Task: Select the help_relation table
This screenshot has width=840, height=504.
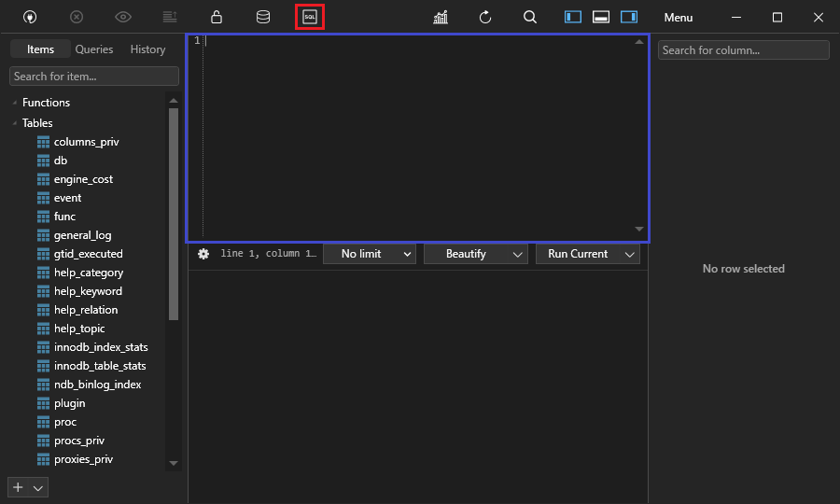Action: pyautogui.click(x=86, y=310)
